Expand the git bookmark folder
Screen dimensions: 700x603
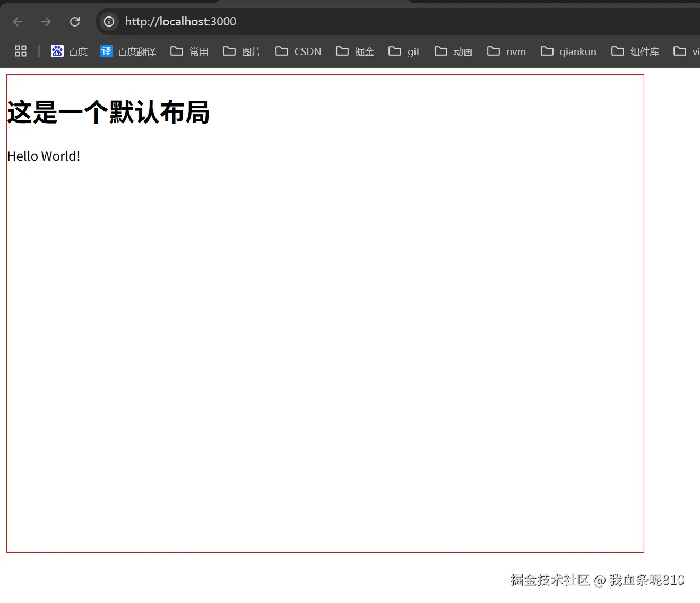click(404, 51)
